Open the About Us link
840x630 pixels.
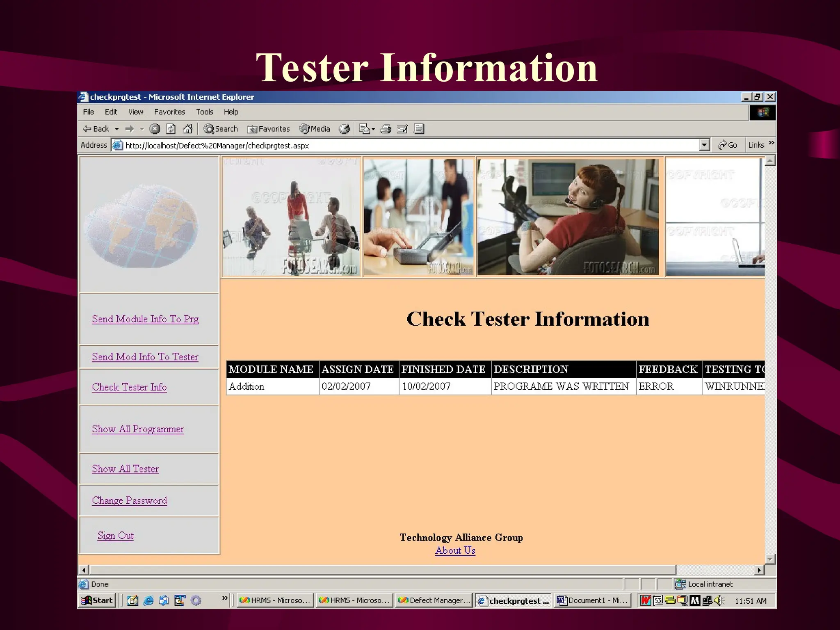point(455,550)
